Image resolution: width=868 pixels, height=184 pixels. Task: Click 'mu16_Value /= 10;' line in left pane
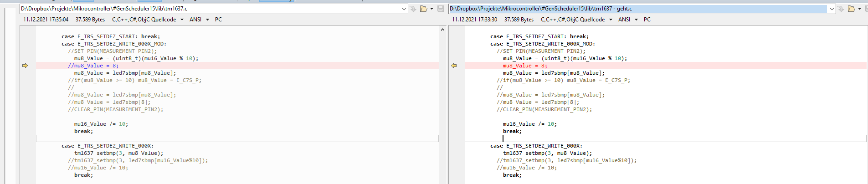coord(101,124)
